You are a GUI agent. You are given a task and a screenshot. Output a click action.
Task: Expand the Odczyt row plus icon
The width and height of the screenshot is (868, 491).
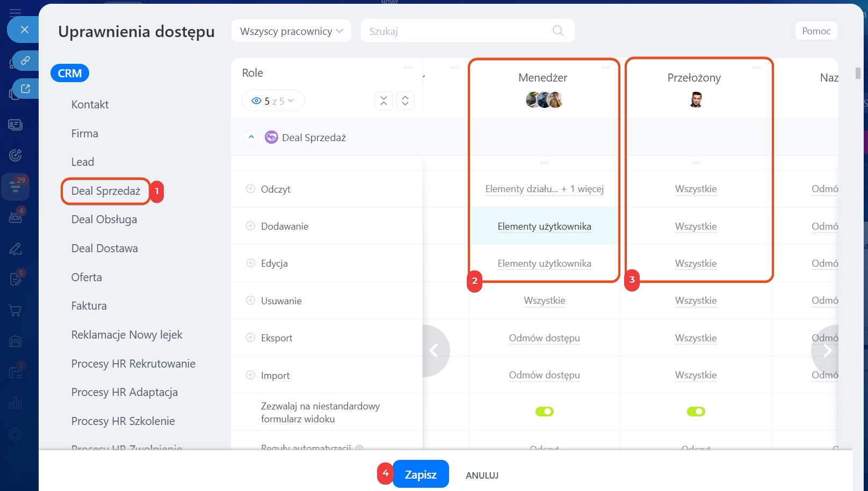point(250,189)
